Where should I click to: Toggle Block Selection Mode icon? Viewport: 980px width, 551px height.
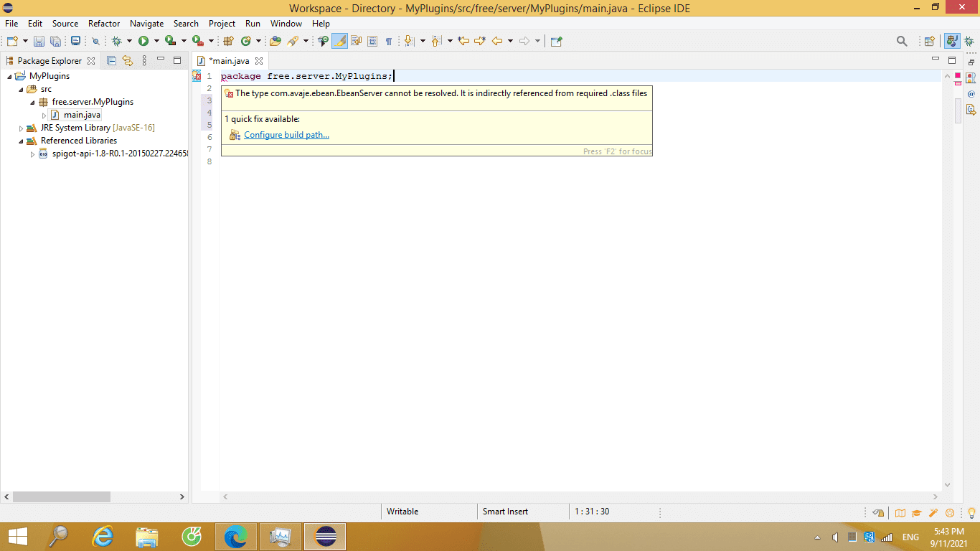pyautogui.click(x=372, y=42)
